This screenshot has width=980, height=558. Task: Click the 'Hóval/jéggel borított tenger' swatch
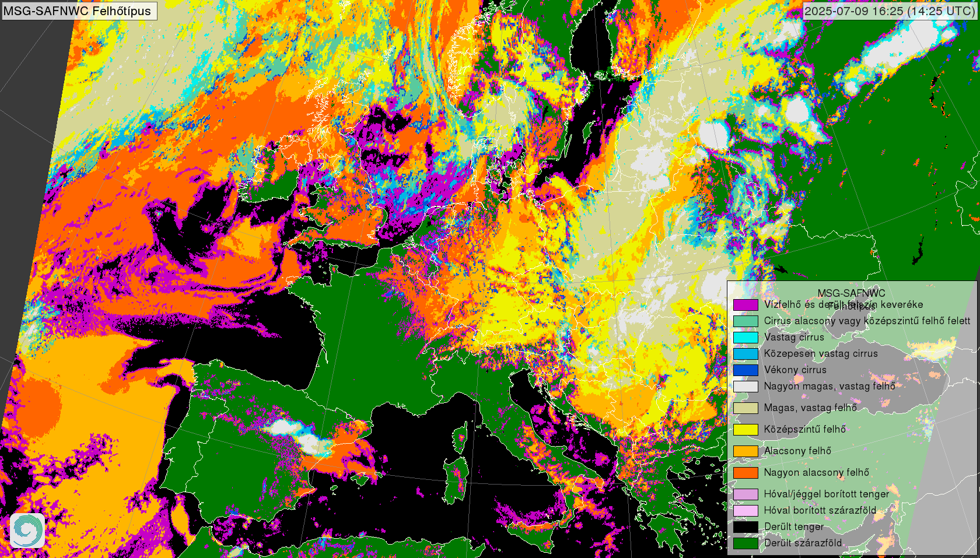(745, 494)
